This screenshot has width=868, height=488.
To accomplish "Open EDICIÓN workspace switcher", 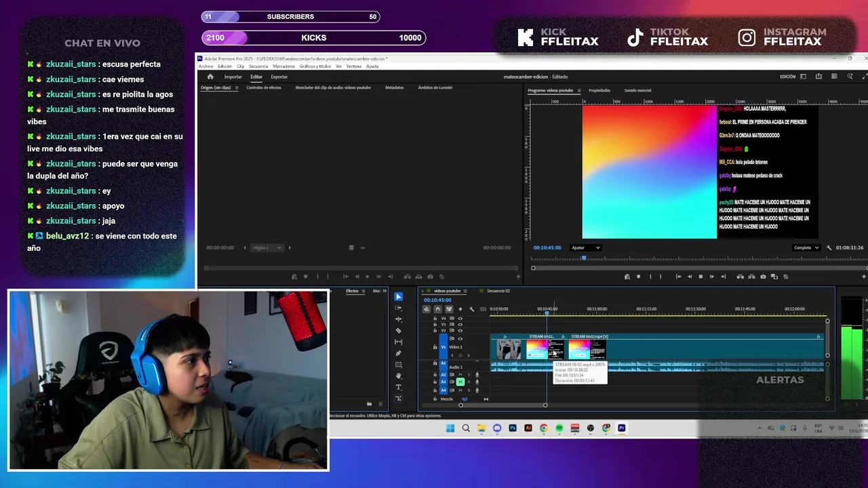I will click(x=787, y=77).
